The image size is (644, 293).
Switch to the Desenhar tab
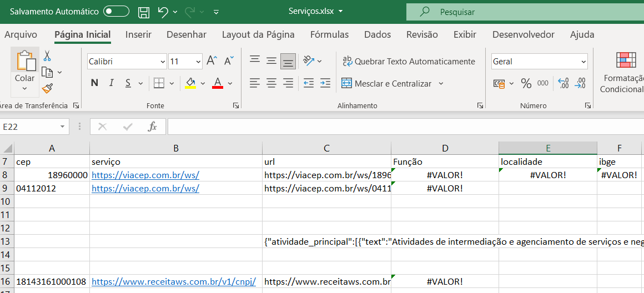click(187, 35)
